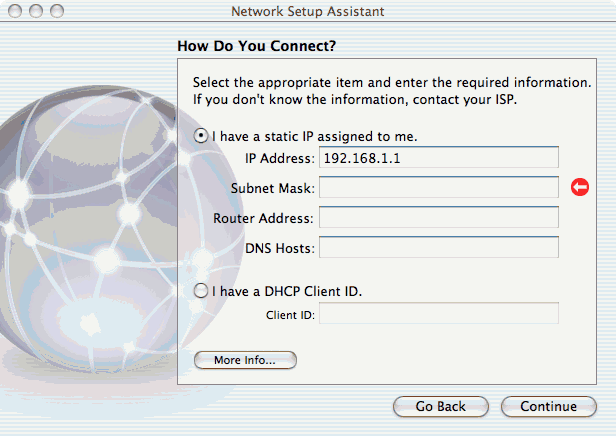Continue to the next setup step
The width and height of the screenshot is (616, 436).
(549, 407)
